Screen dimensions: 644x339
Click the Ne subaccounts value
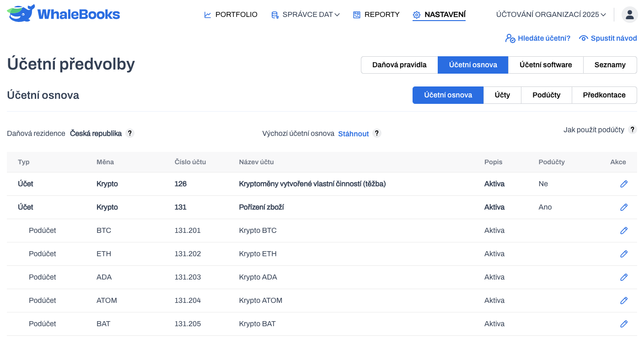point(543,184)
